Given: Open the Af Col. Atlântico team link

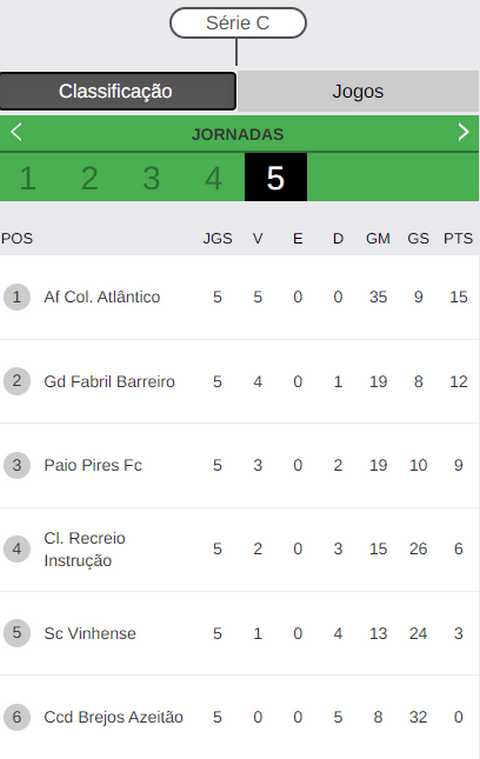Looking at the screenshot, I should pyautogui.click(x=102, y=297).
